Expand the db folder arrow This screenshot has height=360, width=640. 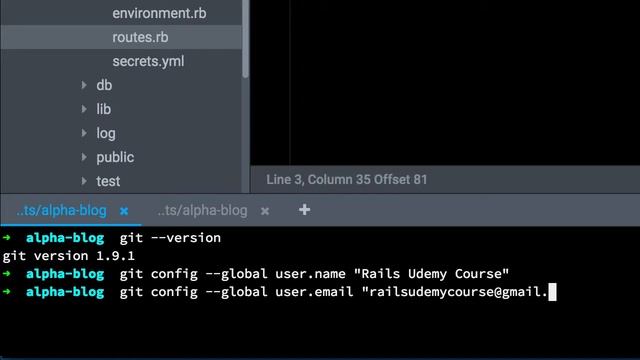pos(84,85)
